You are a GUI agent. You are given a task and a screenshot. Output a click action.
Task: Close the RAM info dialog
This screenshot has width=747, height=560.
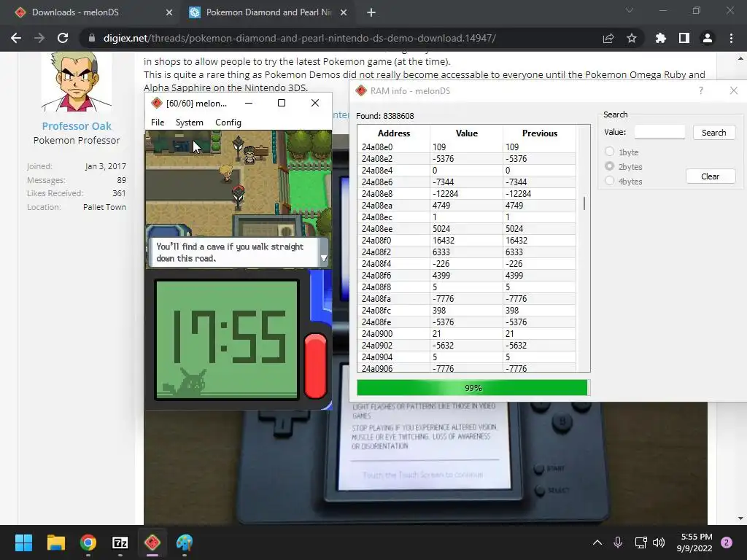point(734,90)
